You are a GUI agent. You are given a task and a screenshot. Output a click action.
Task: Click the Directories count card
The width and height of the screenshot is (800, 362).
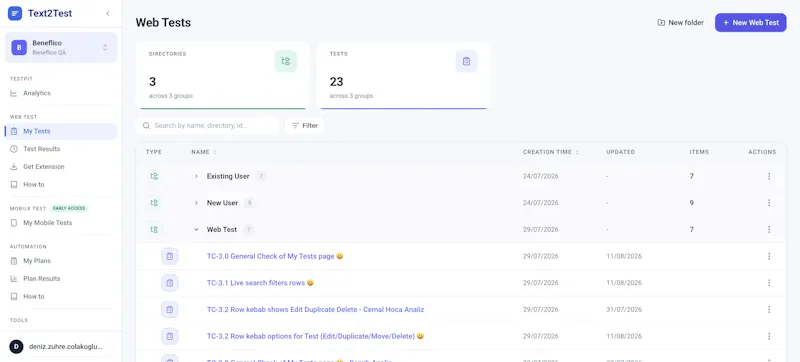(222, 75)
